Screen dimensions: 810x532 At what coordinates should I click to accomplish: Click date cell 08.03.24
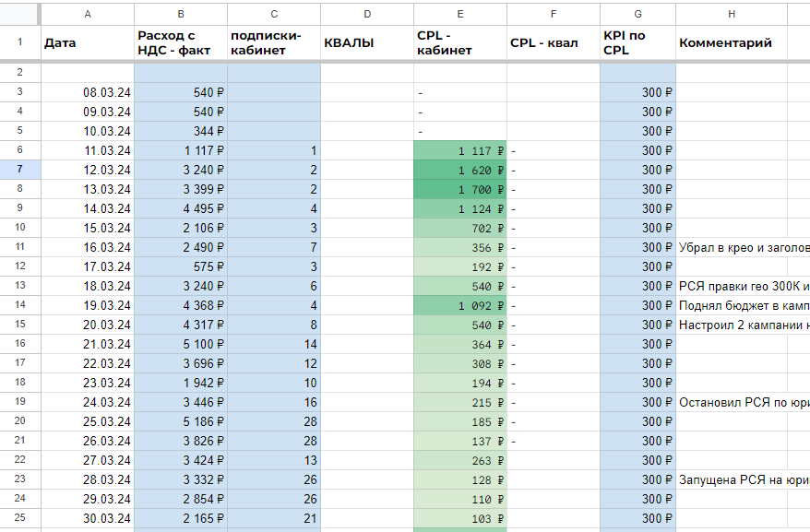(88, 92)
